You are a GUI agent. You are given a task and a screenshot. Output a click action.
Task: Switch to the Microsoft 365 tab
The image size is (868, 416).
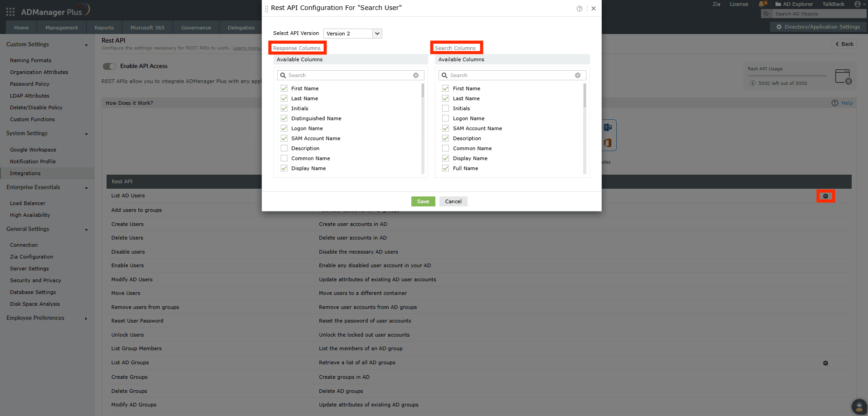147,27
